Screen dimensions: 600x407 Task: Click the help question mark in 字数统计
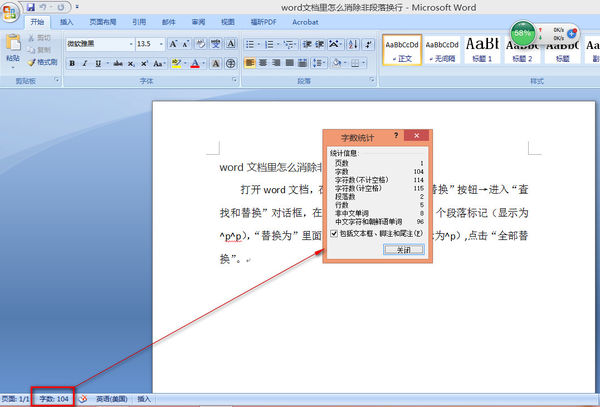(396, 135)
